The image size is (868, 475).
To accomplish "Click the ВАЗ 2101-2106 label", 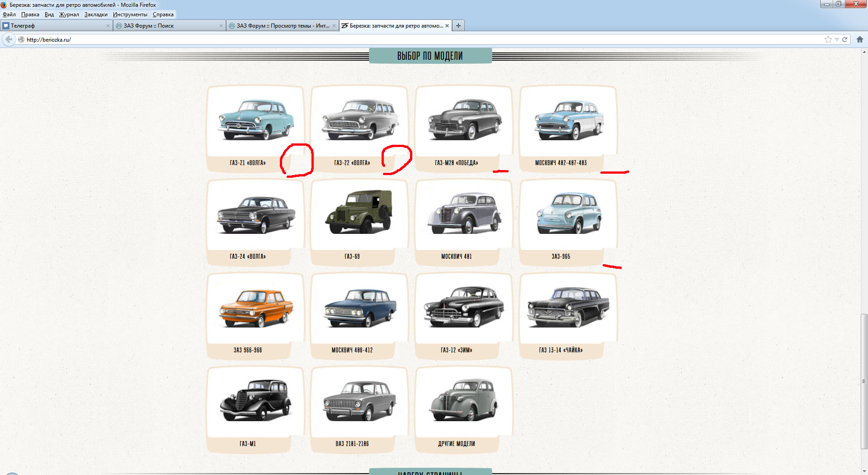I will pyautogui.click(x=352, y=444).
